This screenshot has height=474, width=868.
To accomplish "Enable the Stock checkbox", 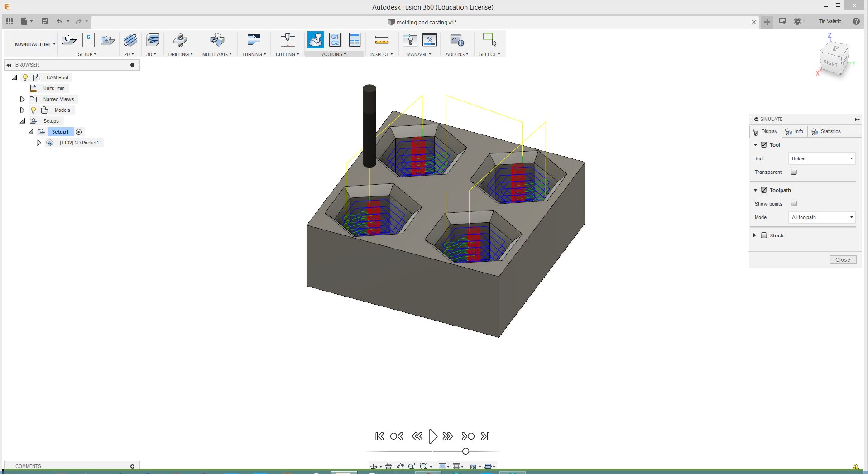I will (x=764, y=235).
